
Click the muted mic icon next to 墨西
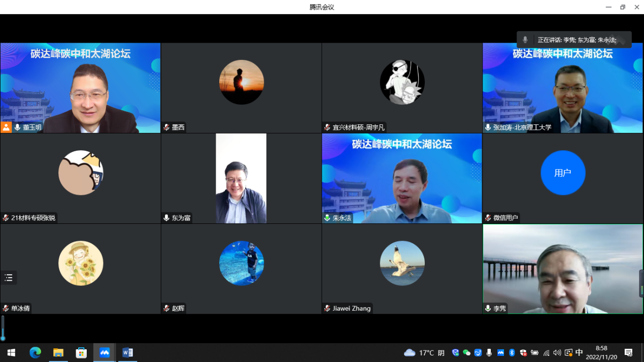click(x=166, y=127)
